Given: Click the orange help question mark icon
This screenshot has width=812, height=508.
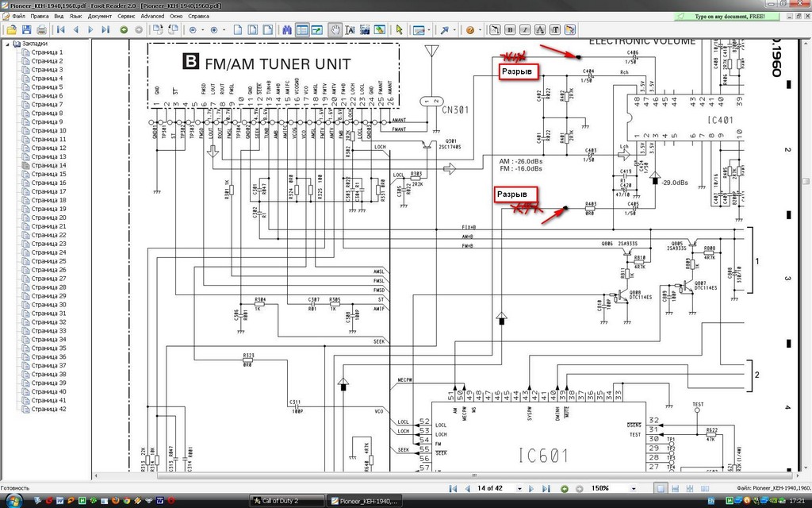Looking at the screenshot, I should [x=469, y=30].
